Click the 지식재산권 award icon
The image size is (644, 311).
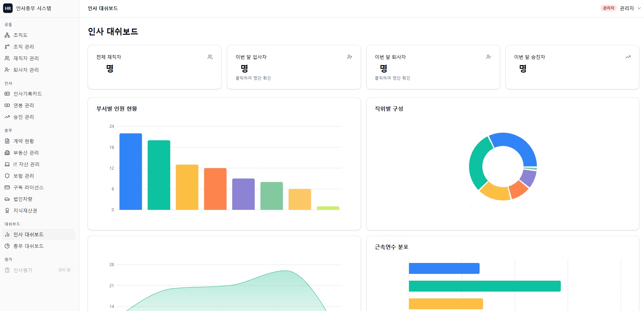pos(7,211)
